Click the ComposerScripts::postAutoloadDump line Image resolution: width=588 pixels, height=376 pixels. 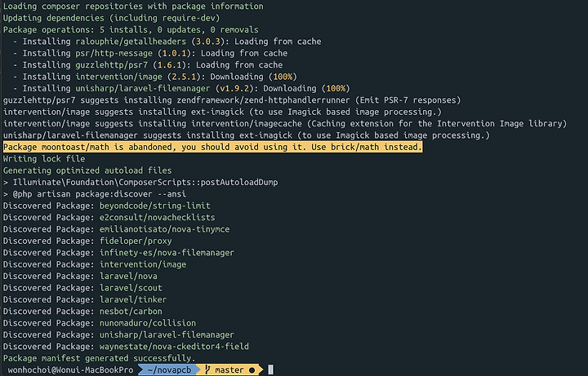140,183
